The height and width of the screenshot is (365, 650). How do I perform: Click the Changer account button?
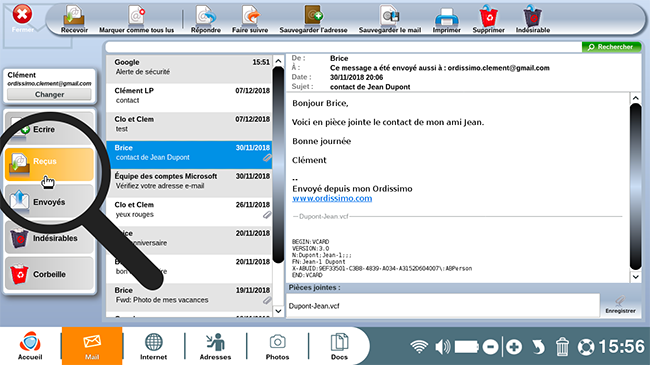(x=49, y=94)
